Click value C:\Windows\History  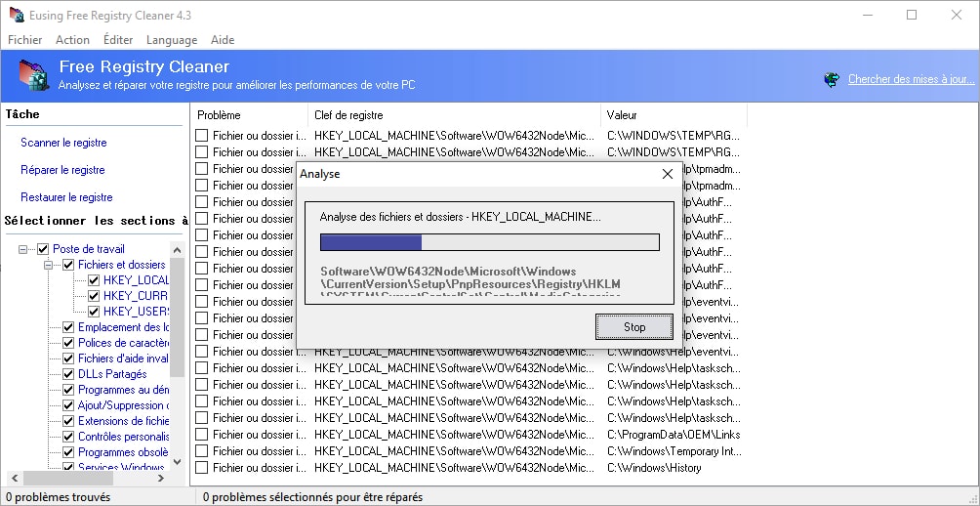[654, 468]
